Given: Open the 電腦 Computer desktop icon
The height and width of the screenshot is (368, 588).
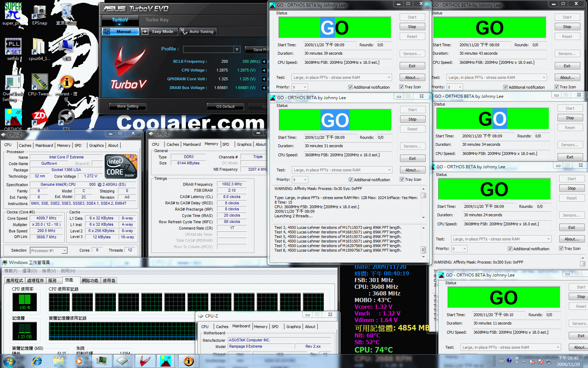Looking at the screenshot, I should 66,49.
